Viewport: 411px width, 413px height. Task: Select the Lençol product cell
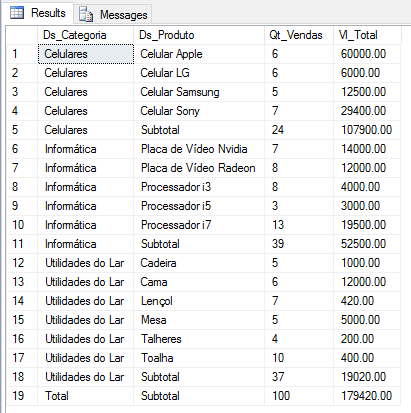click(x=199, y=301)
